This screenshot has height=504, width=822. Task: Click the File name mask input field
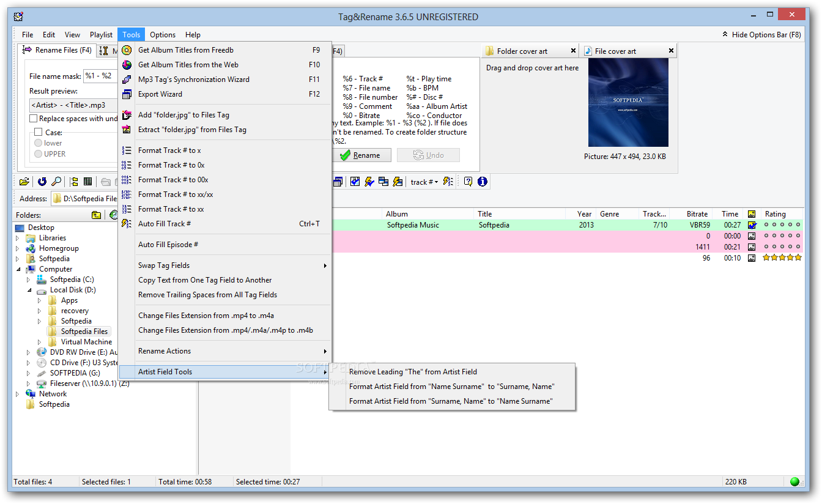tap(100, 76)
